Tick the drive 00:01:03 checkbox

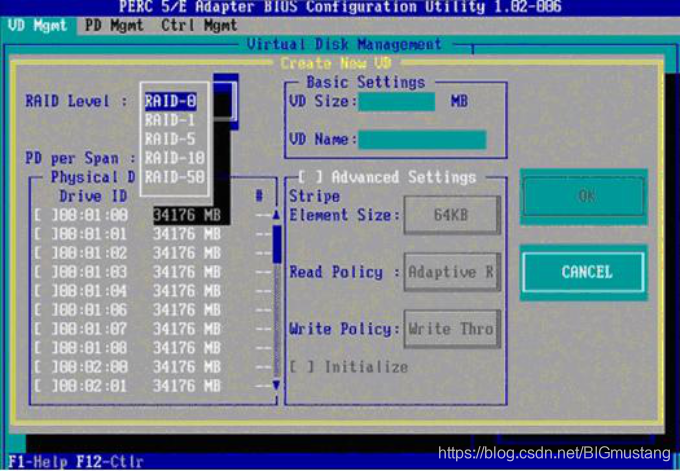(x=45, y=272)
